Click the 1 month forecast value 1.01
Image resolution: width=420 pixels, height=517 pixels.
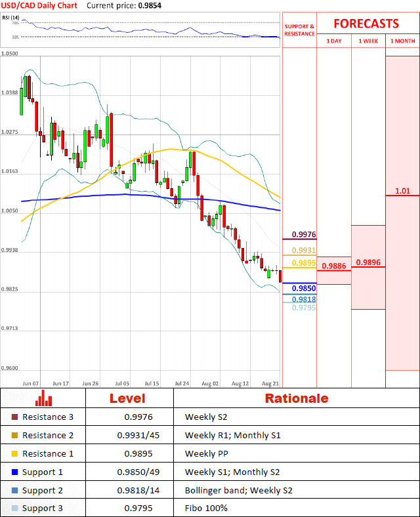[402, 191]
